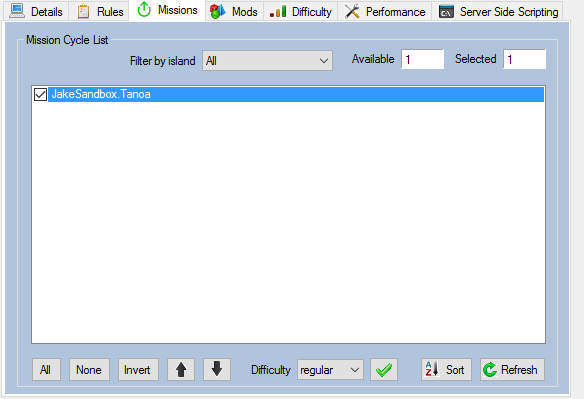The image size is (584, 399).
Task: Expand the Filter by island dropdown
Action: [267, 61]
